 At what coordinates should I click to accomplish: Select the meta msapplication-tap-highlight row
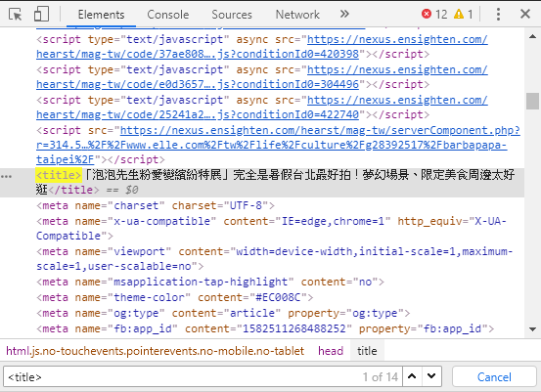click(210, 282)
